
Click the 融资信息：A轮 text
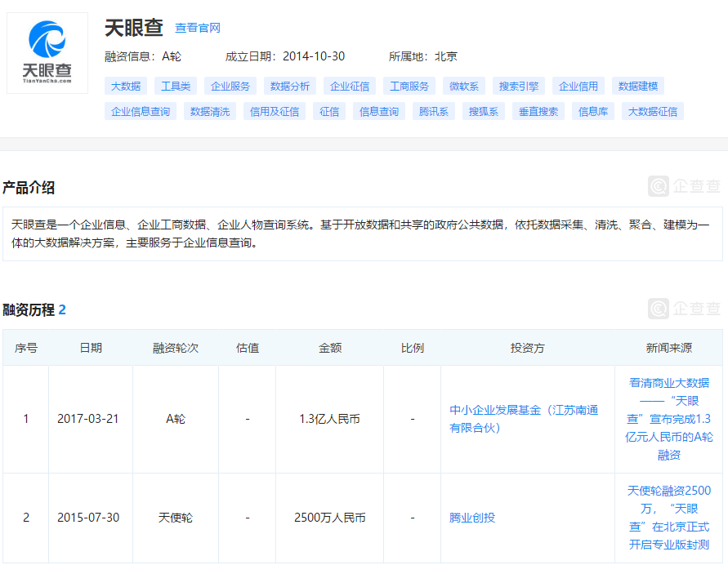pos(142,56)
